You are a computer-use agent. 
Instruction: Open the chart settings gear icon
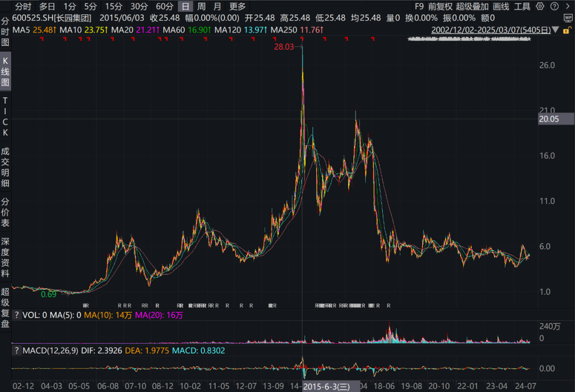click(x=540, y=6)
